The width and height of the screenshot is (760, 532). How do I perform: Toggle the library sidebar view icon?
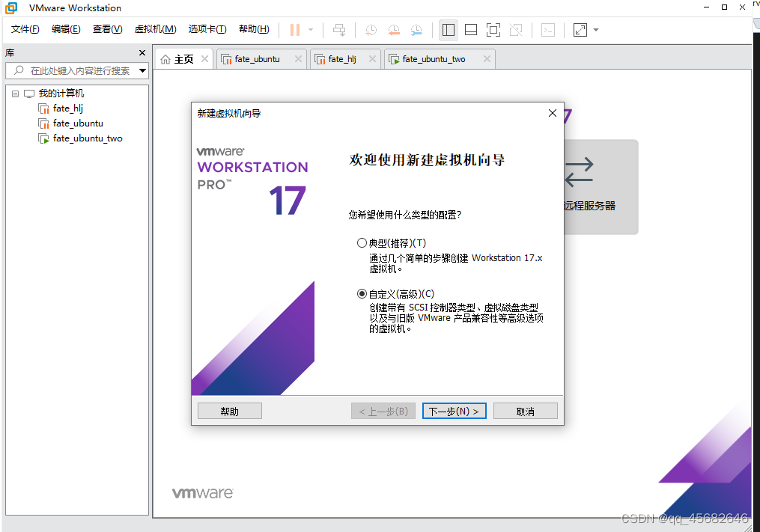(449, 30)
